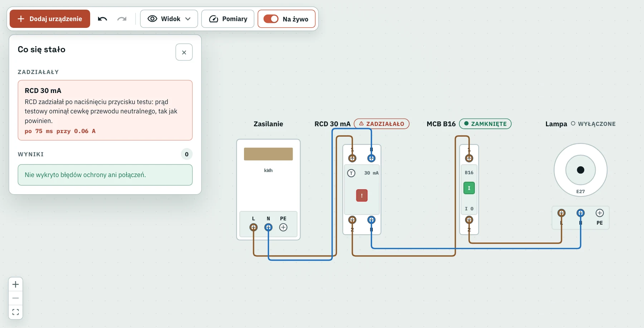The height and width of the screenshot is (328, 644).
Task: Click the Lampa device label
Action: [x=556, y=124]
